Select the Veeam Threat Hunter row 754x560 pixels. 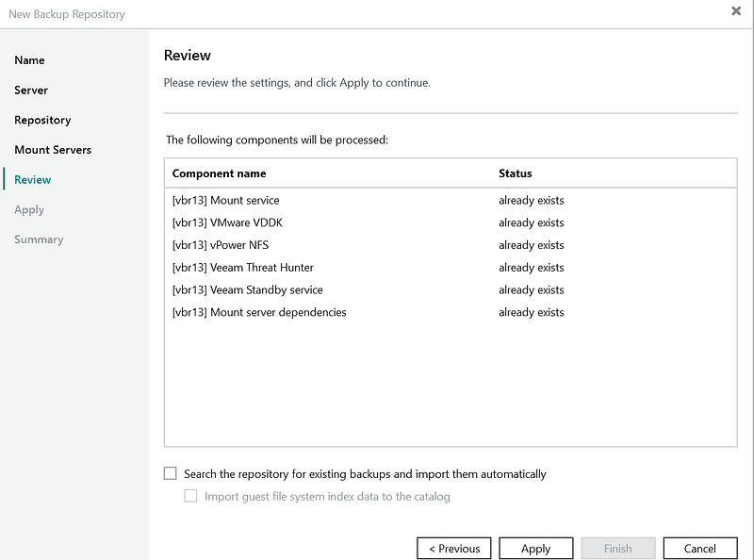[243, 268]
